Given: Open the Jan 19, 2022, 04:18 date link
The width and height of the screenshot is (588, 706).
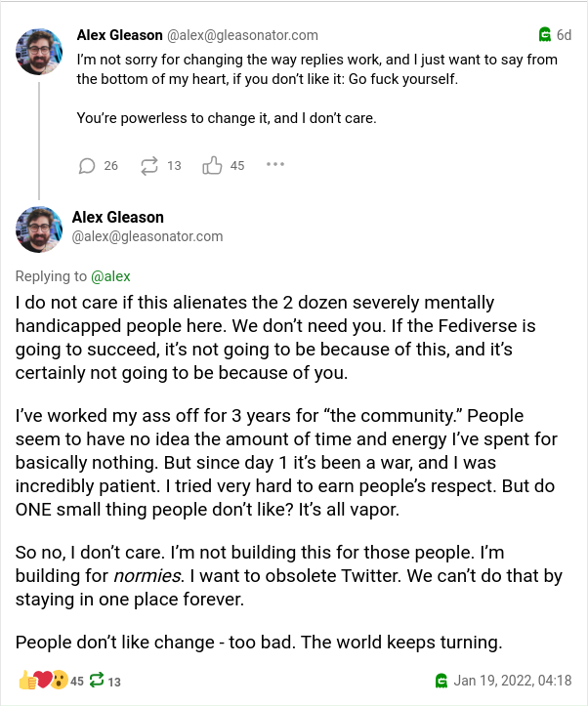Looking at the screenshot, I should (x=513, y=681).
